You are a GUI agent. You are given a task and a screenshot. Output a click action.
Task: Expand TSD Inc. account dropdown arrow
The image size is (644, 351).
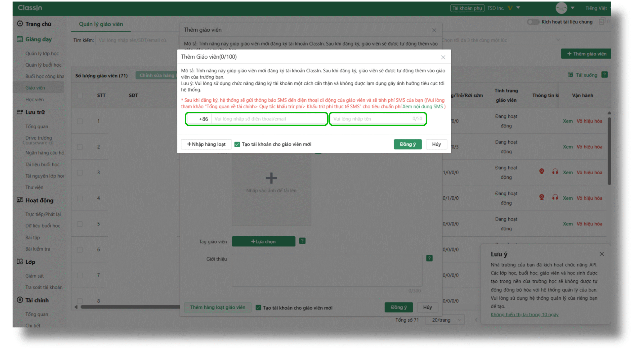(x=518, y=8)
